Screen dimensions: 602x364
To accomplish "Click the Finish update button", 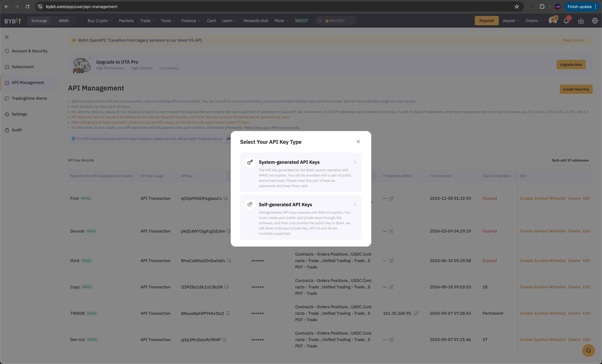I will tap(582, 7).
